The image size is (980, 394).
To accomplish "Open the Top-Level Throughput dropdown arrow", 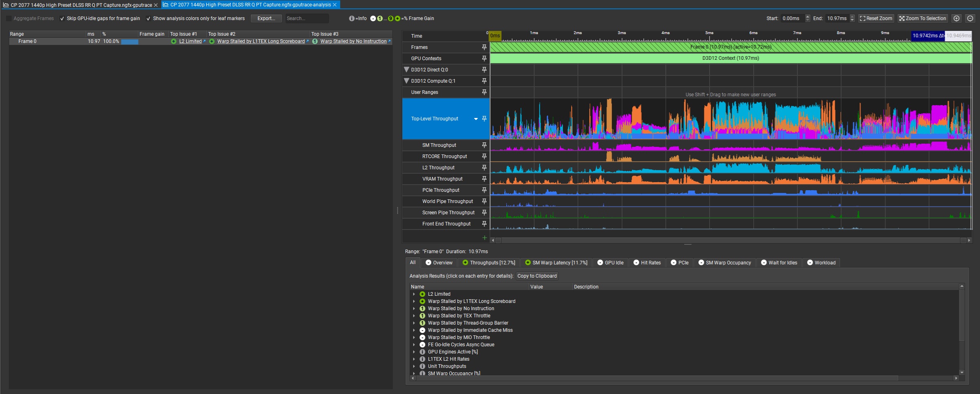I will [x=476, y=119].
